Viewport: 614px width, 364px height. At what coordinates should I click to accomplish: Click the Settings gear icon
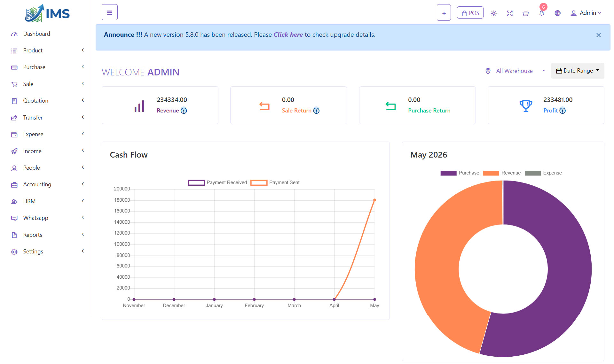pos(14,252)
